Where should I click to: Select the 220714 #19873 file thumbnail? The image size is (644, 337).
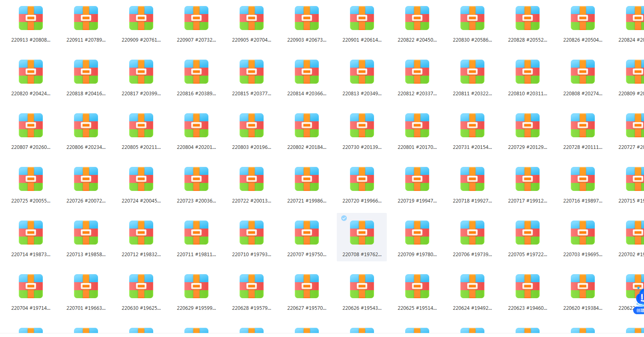click(x=31, y=233)
